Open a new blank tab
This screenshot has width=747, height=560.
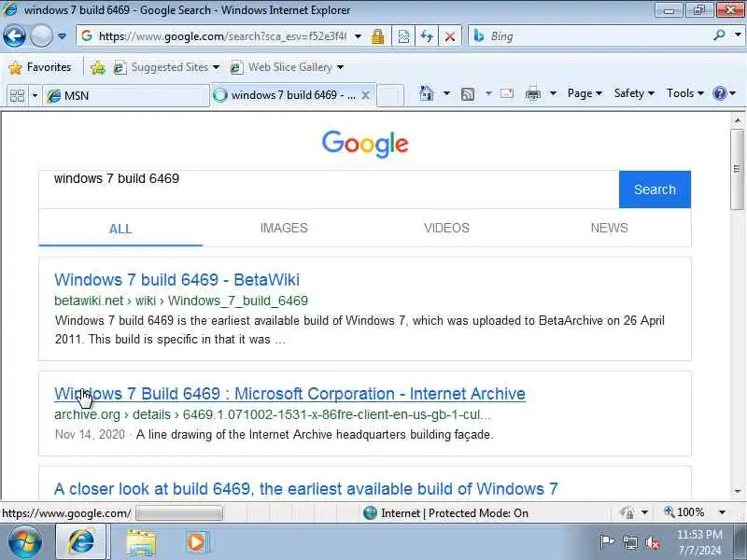(x=390, y=96)
